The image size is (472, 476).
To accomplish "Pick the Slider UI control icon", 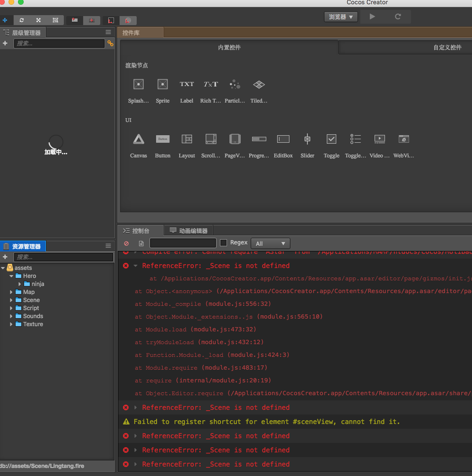I will (307, 139).
